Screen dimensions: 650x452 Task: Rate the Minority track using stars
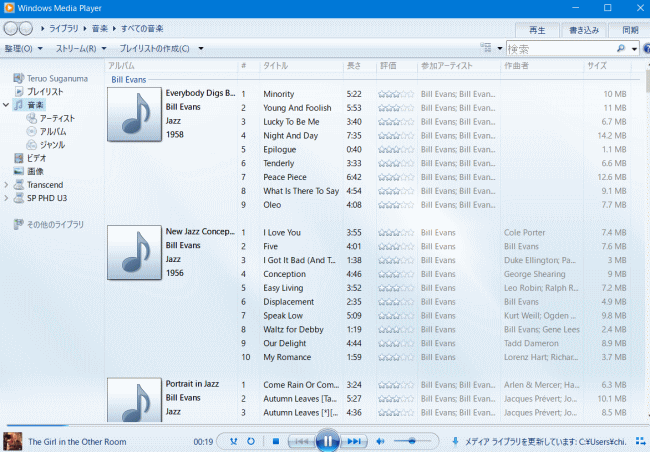396,94
